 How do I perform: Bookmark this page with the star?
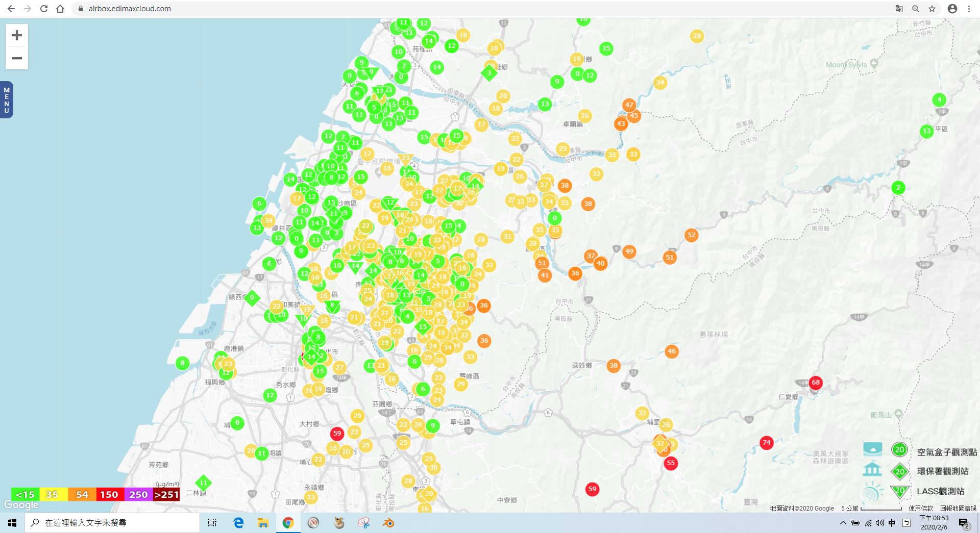pyautogui.click(x=932, y=9)
